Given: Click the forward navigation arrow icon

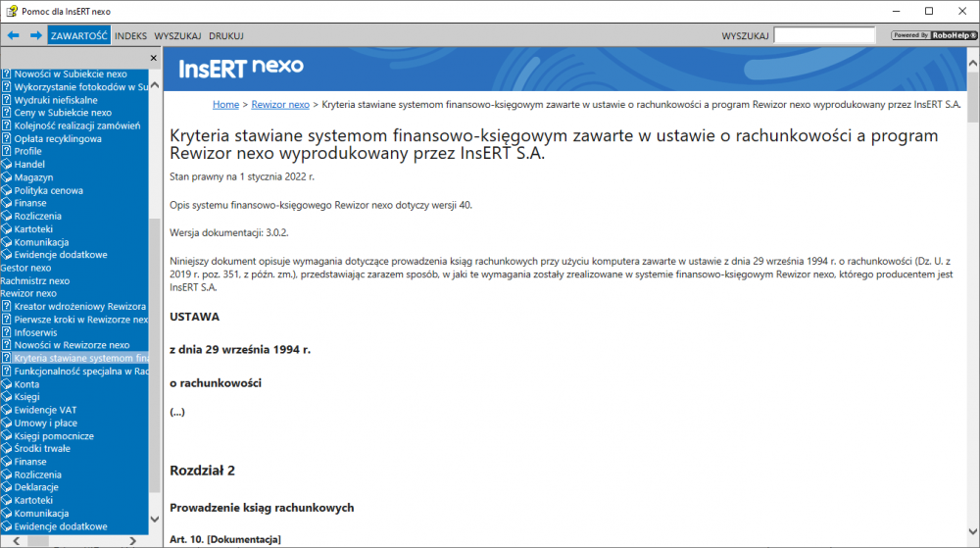Looking at the screenshot, I should 35,35.
